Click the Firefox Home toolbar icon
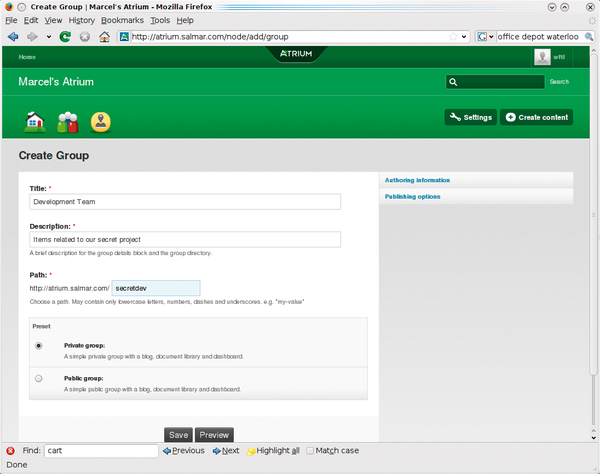The image size is (600, 474). click(x=104, y=37)
